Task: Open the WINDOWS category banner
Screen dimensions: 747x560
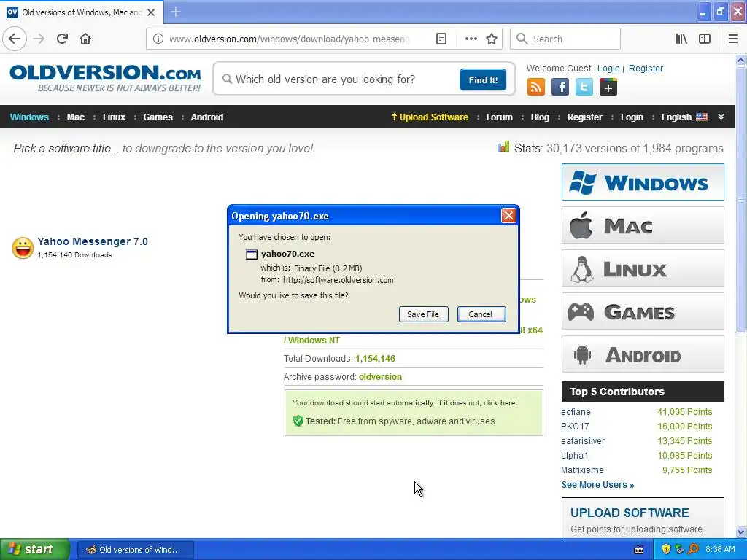Action: 643,182
